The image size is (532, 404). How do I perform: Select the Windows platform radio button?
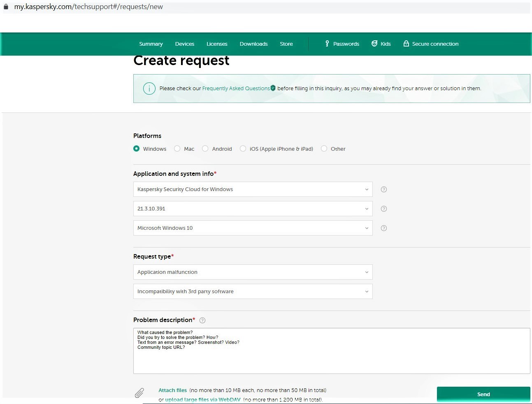(137, 149)
